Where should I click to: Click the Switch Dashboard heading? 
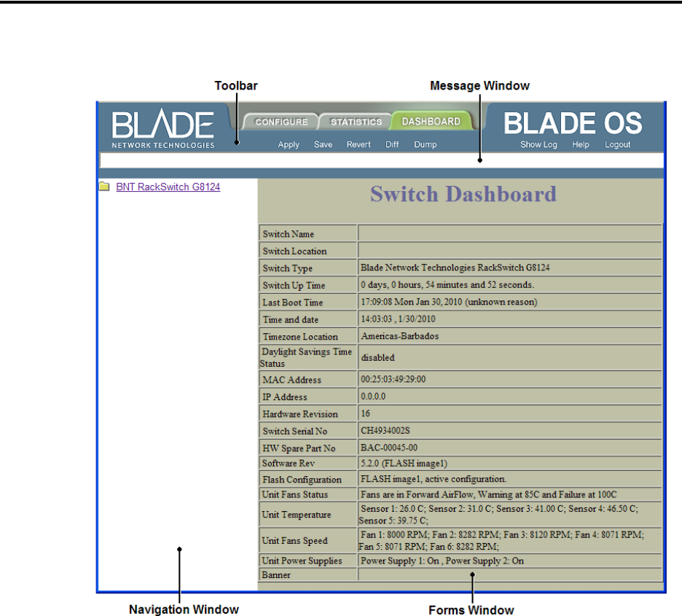click(463, 194)
